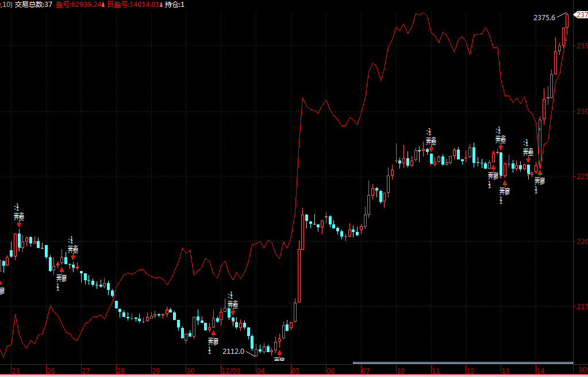Image resolution: width=588 pixels, height=378 pixels.
Task: Select the 14 date label
Action: pos(540,371)
